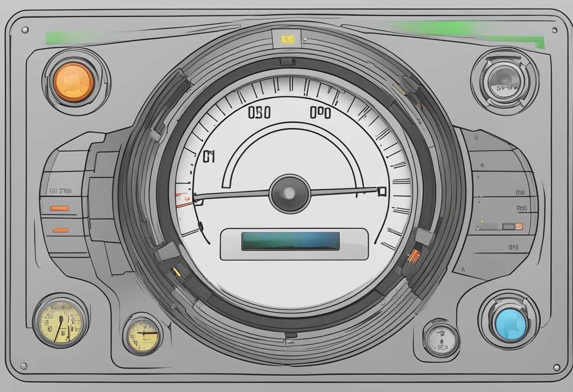The image size is (573, 392).
Task: Click the yellow indicator atop the bezel
Action: pos(287,40)
